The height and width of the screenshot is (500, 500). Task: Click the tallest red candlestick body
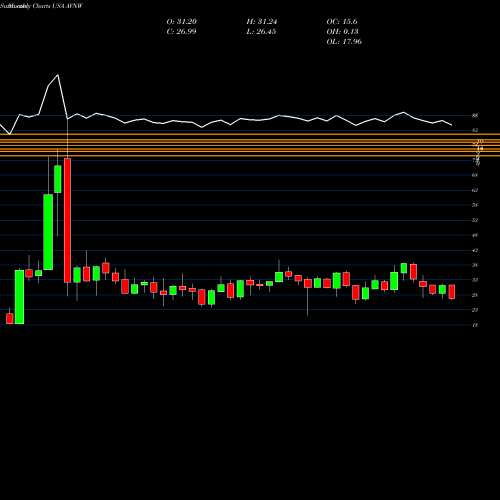pos(67,220)
